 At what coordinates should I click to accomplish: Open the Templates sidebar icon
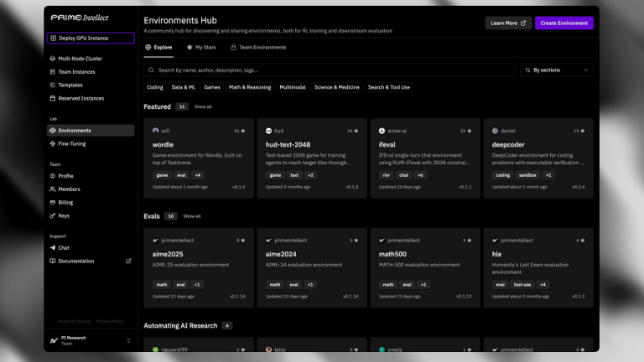click(53, 85)
